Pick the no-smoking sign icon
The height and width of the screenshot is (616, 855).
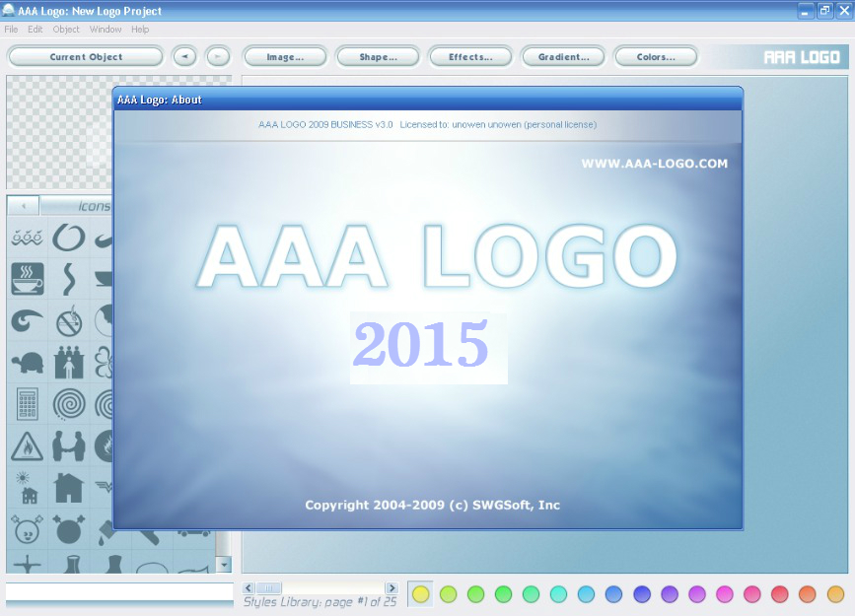69,321
